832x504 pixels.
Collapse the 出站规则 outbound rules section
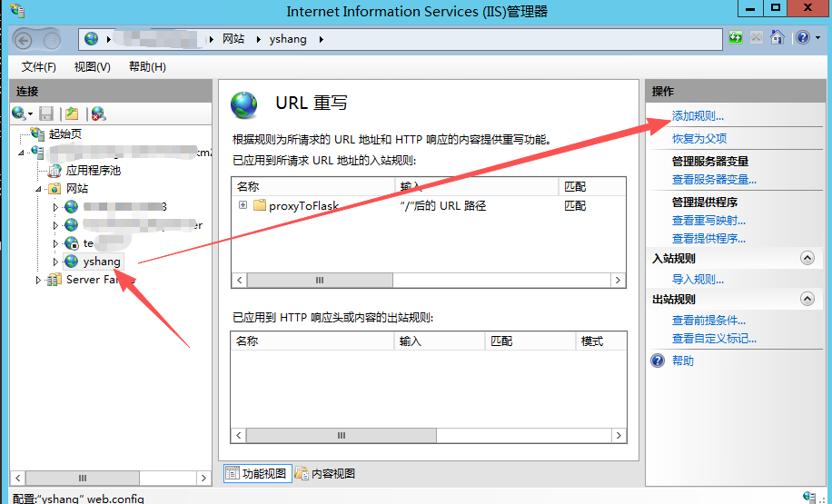807,299
